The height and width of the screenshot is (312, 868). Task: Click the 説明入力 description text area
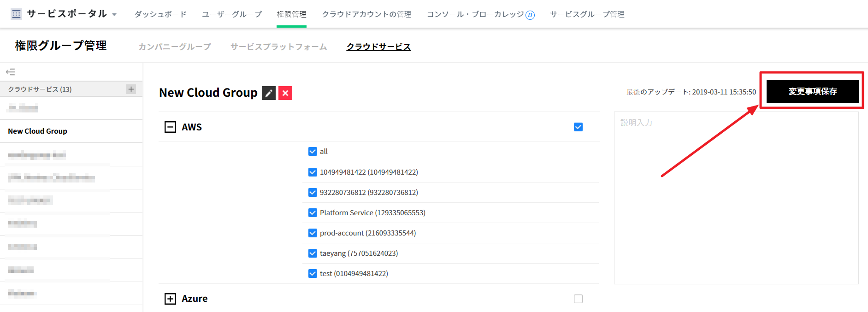pyautogui.click(x=736, y=198)
